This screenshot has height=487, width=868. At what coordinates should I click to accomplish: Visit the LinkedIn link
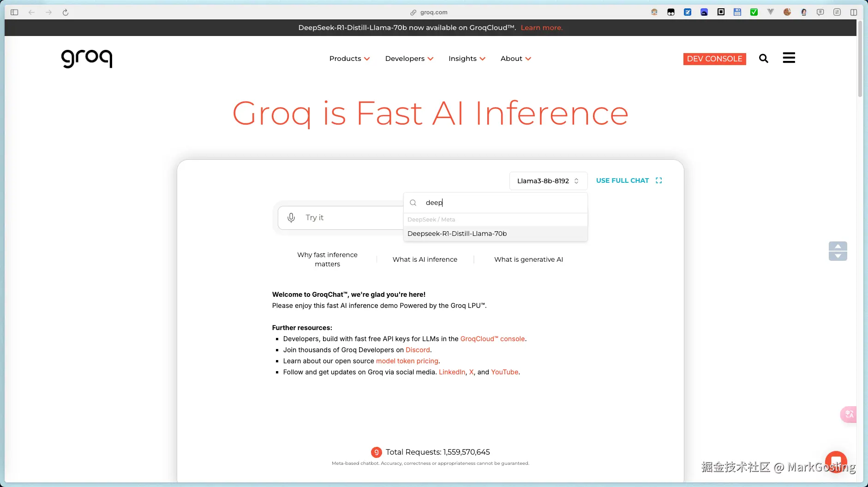[452, 372]
